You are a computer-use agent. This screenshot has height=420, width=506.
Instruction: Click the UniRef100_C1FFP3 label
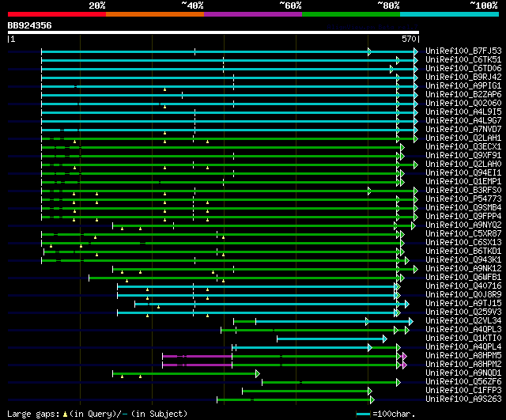point(463,391)
